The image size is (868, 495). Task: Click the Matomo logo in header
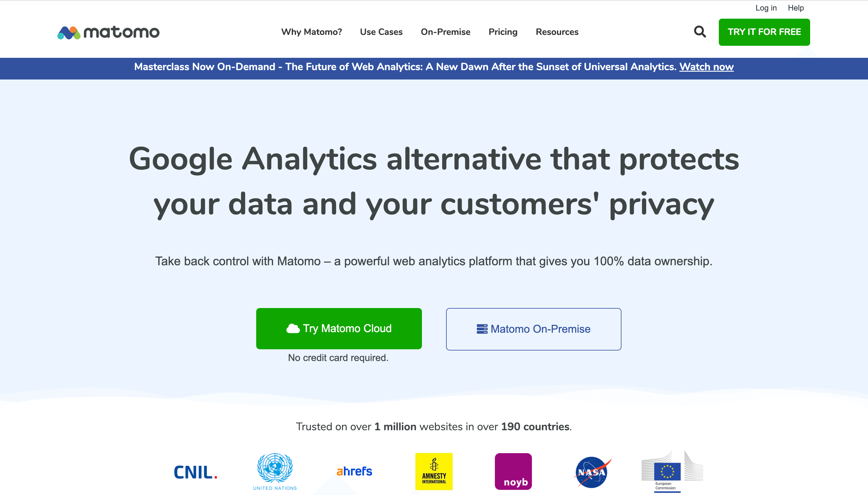pyautogui.click(x=108, y=32)
